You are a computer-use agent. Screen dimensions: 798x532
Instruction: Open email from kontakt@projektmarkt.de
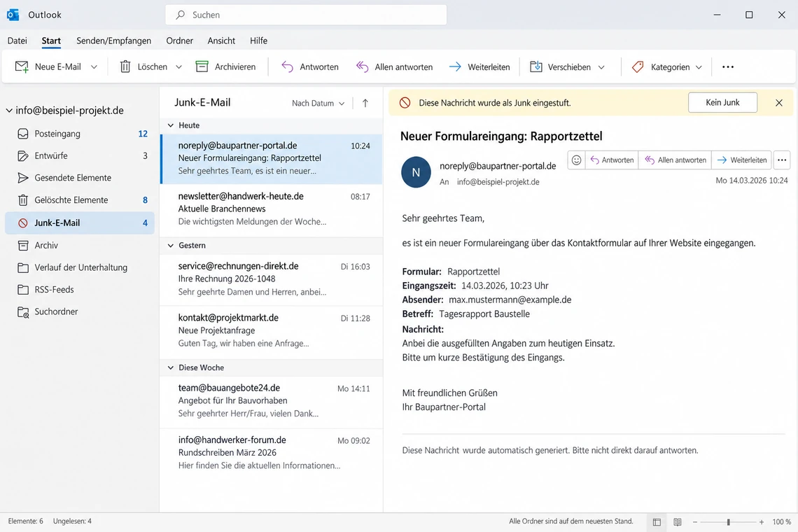(x=272, y=331)
